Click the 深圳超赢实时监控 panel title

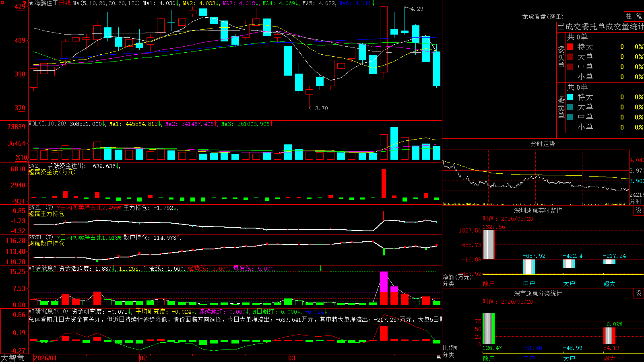(x=538, y=210)
